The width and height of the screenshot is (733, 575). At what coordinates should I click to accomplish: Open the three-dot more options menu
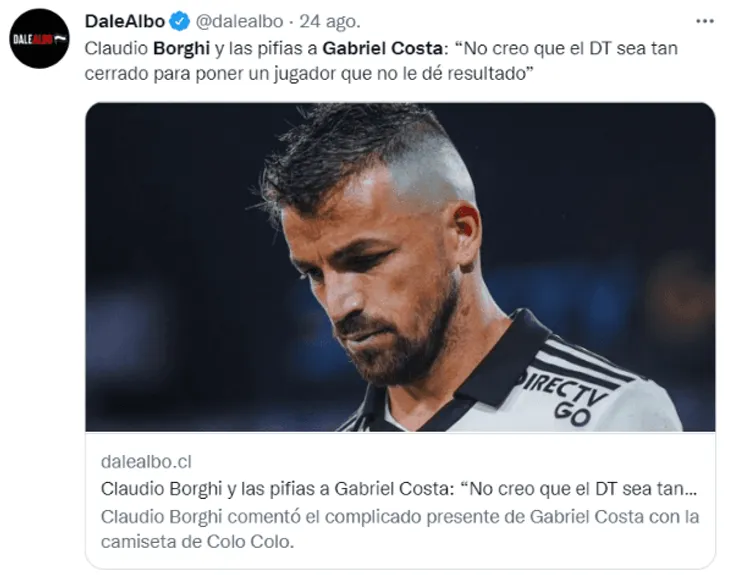click(704, 21)
